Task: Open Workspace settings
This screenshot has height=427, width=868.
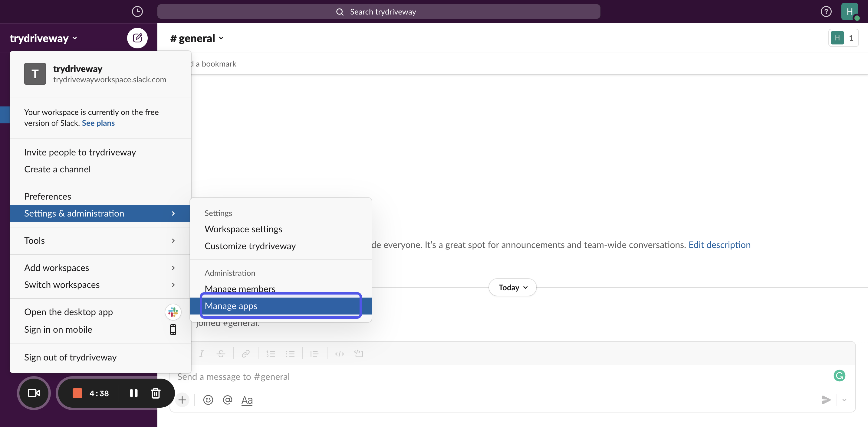Action: [281, 229]
